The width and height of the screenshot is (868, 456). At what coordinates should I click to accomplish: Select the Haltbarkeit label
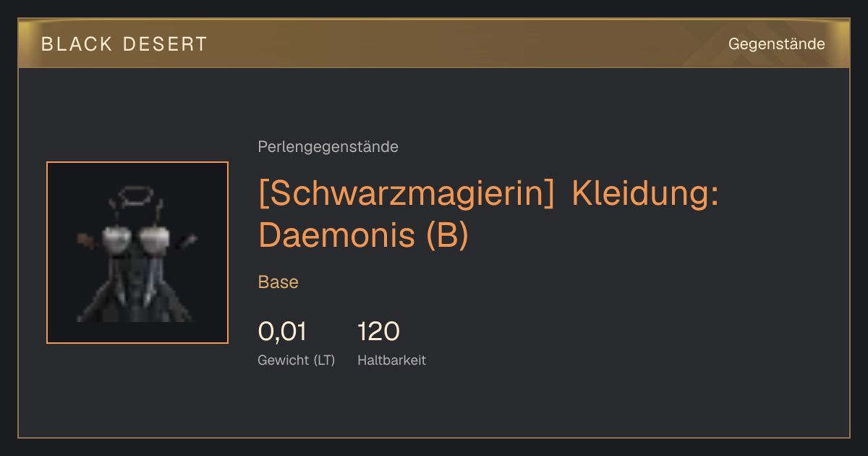(x=391, y=360)
